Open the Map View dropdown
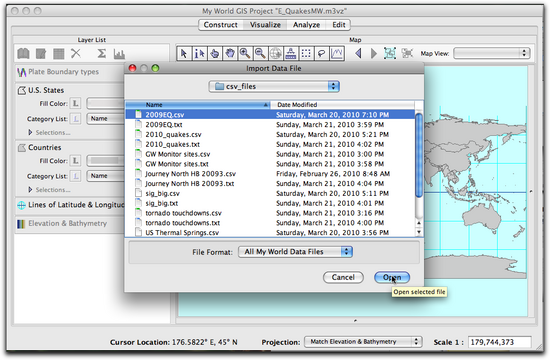 (491, 53)
